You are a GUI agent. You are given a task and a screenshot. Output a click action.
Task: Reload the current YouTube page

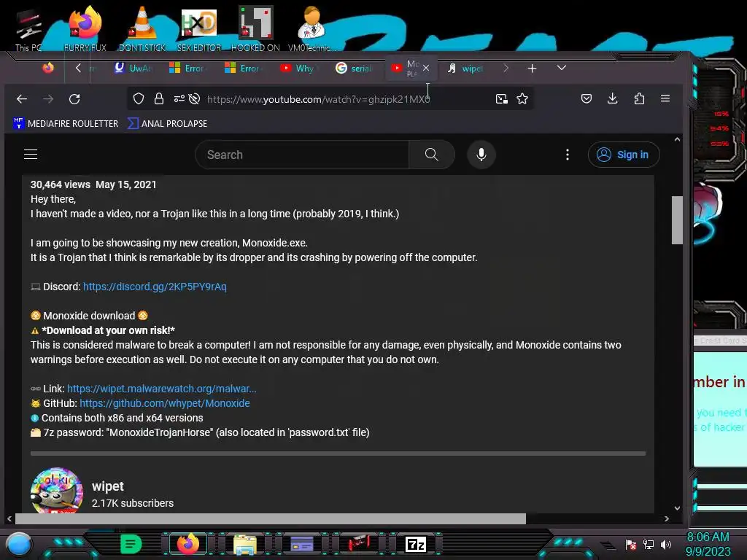pyautogui.click(x=74, y=99)
